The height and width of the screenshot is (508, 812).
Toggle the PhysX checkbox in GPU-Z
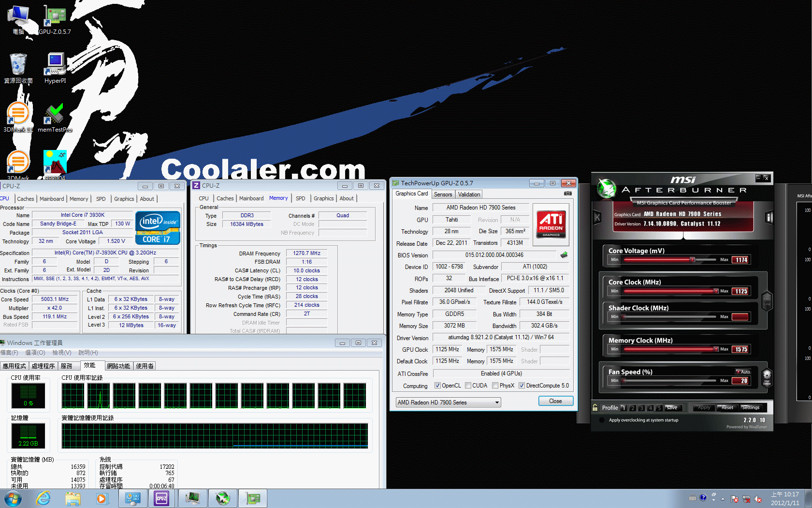coord(495,386)
